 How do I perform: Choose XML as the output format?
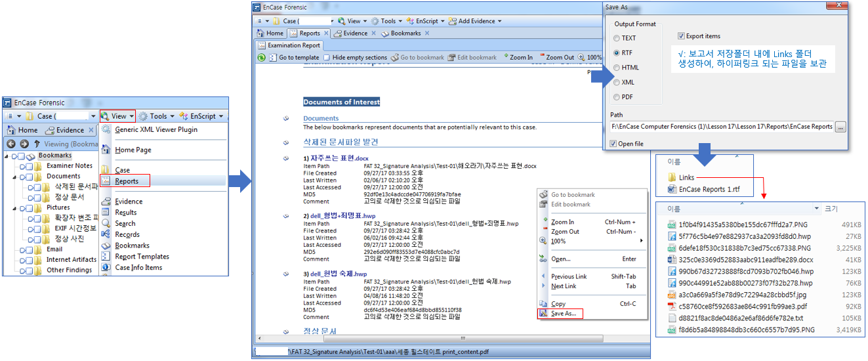616,82
